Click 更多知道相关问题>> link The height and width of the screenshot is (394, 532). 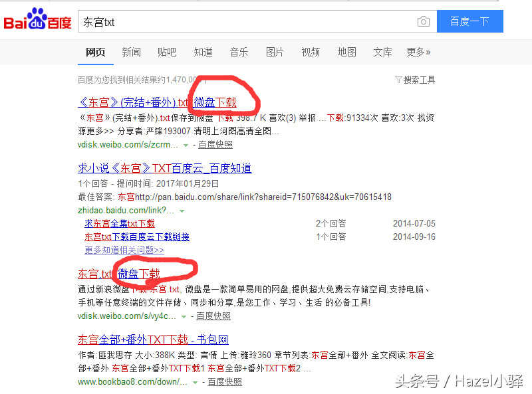pyautogui.click(x=124, y=250)
